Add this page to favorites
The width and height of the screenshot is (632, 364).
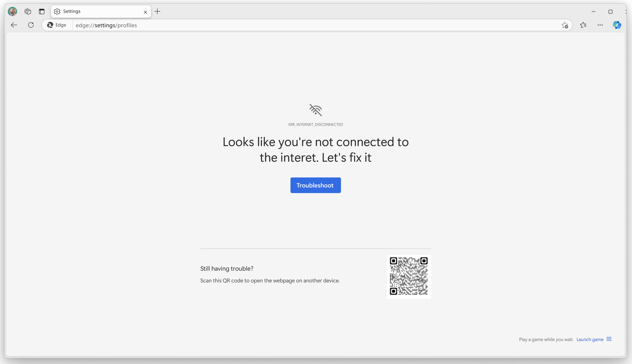[x=565, y=25]
